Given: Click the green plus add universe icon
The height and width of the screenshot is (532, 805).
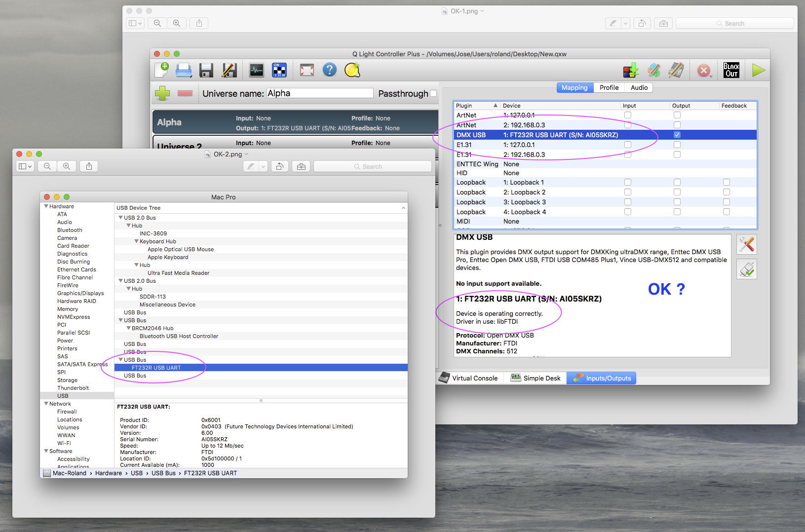Looking at the screenshot, I should 162,93.
